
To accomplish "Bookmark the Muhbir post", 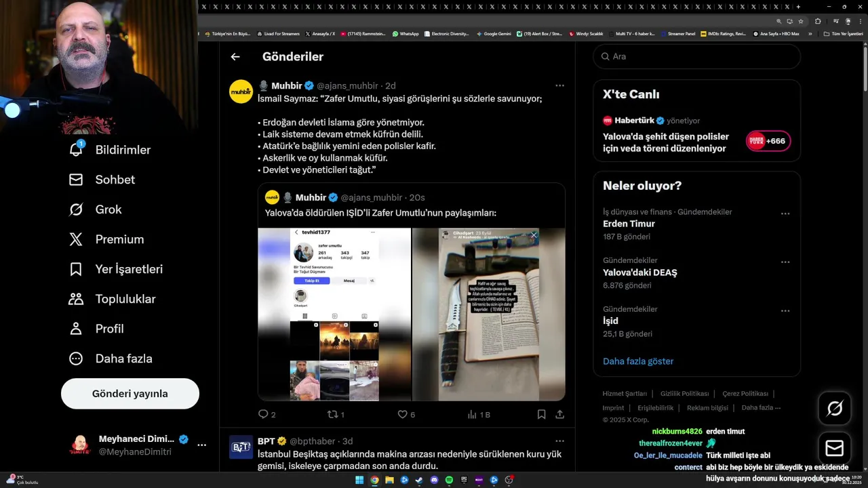I will (x=542, y=414).
